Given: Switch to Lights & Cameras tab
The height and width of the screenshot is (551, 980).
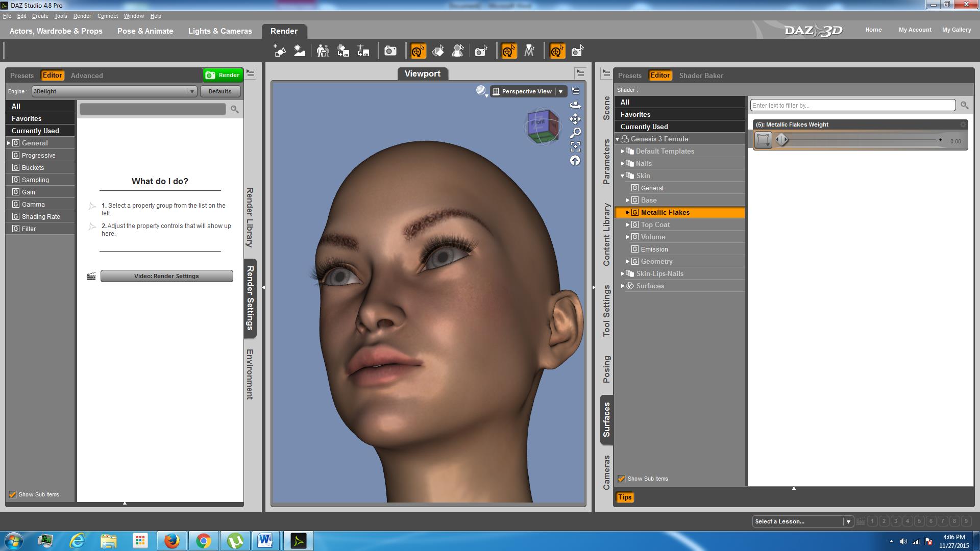Looking at the screenshot, I should (x=220, y=31).
